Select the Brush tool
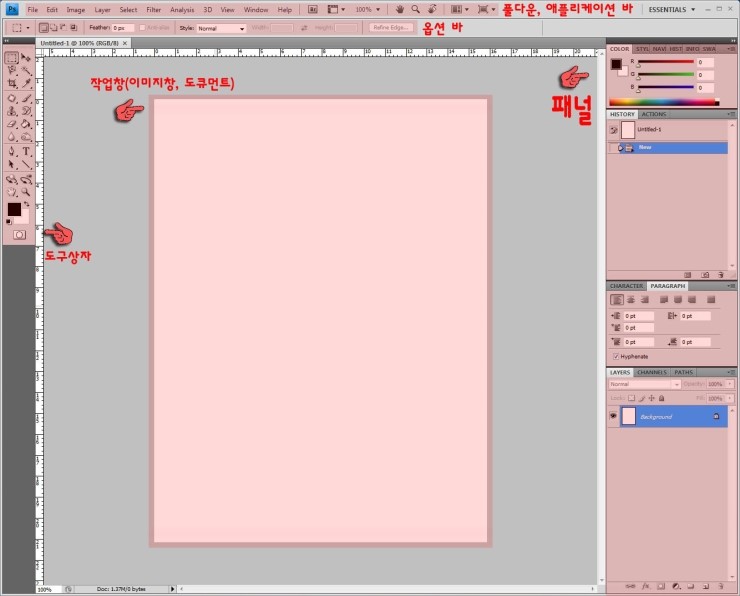Viewport: 740px width, 596px height. tap(26, 98)
